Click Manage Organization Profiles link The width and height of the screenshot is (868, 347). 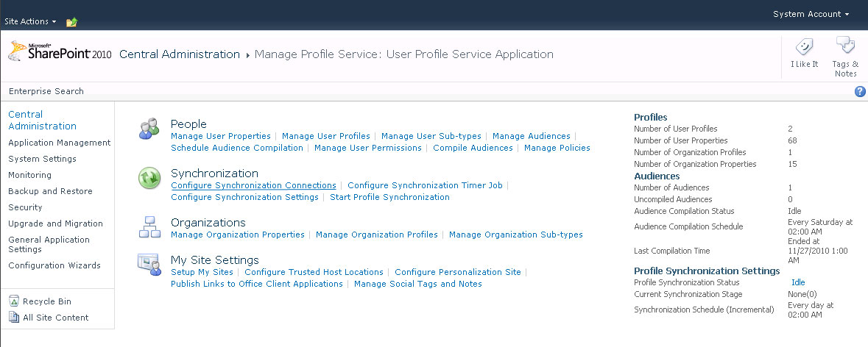(x=376, y=235)
